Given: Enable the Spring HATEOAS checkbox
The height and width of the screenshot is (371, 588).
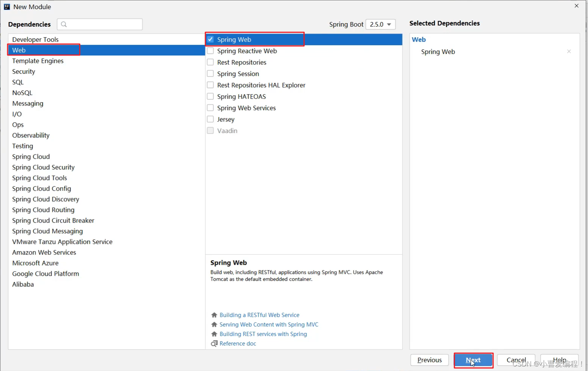Looking at the screenshot, I should coord(210,96).
